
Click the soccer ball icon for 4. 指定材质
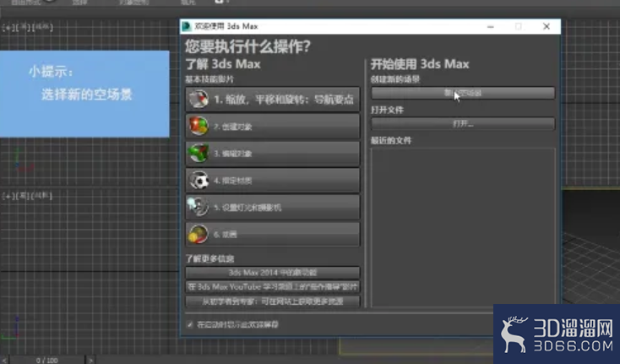[199, 181]
